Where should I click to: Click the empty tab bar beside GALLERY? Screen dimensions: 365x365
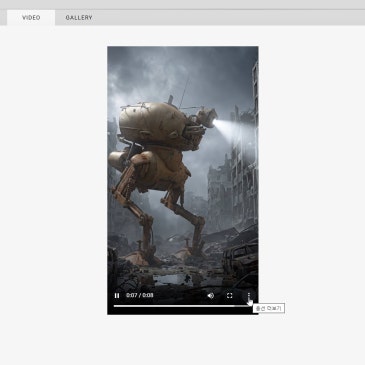(x=230, y=18)
